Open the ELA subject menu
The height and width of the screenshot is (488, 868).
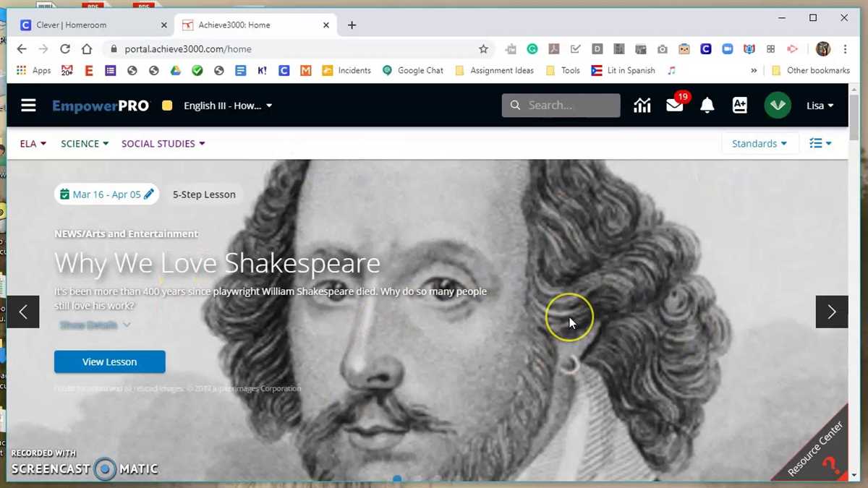[33, 143]
